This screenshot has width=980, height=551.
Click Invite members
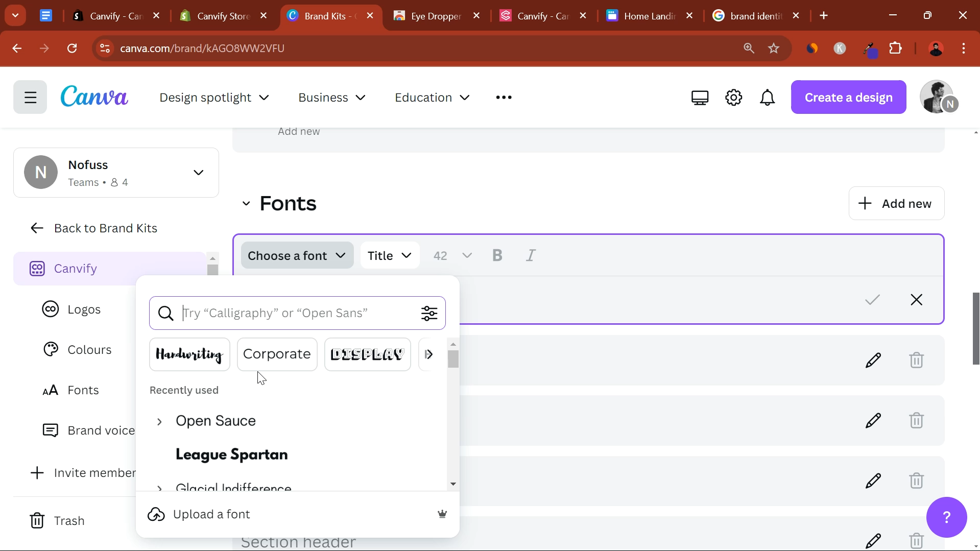(83, 473)
